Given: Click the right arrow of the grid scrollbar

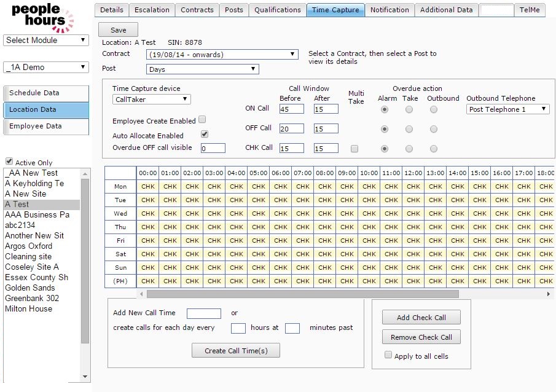Looking at the screenshot, I should tap(549, 294).
